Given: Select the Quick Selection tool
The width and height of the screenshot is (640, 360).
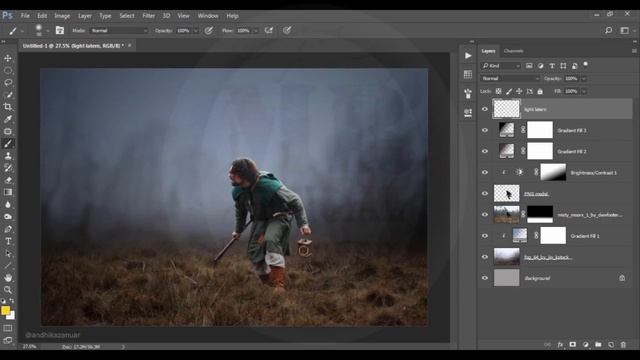Looking at the screenshot, I should [8, 95].
